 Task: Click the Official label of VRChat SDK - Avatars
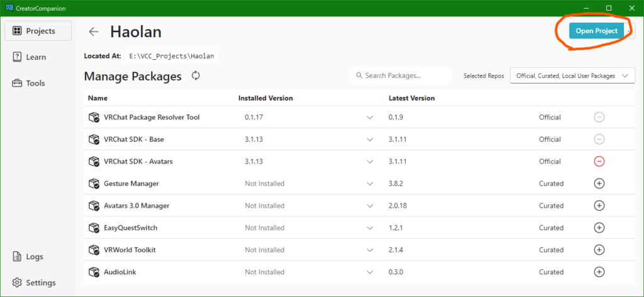click(x=550, y=162)
